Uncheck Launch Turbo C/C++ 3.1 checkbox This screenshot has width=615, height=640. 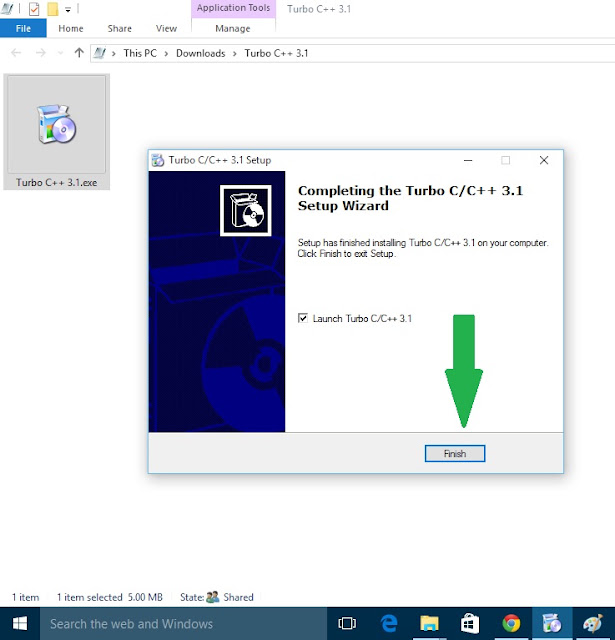point(303,318)
